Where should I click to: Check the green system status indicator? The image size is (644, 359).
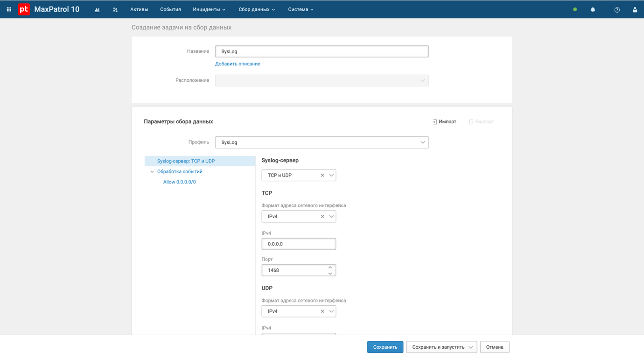(x=575, y=9)
